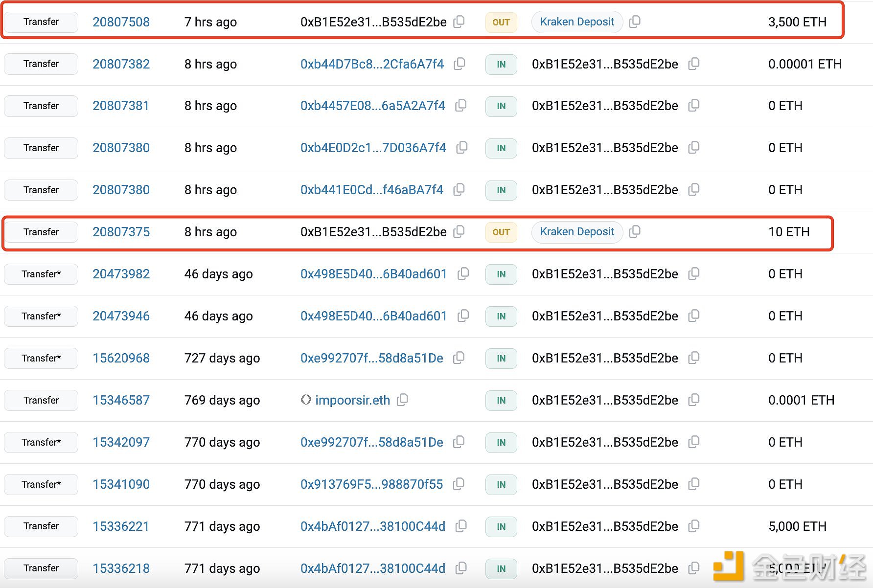Viewport: 873px width, 588px height.
Task: Select the 3,500 ETH amount text
Action: 797,22
